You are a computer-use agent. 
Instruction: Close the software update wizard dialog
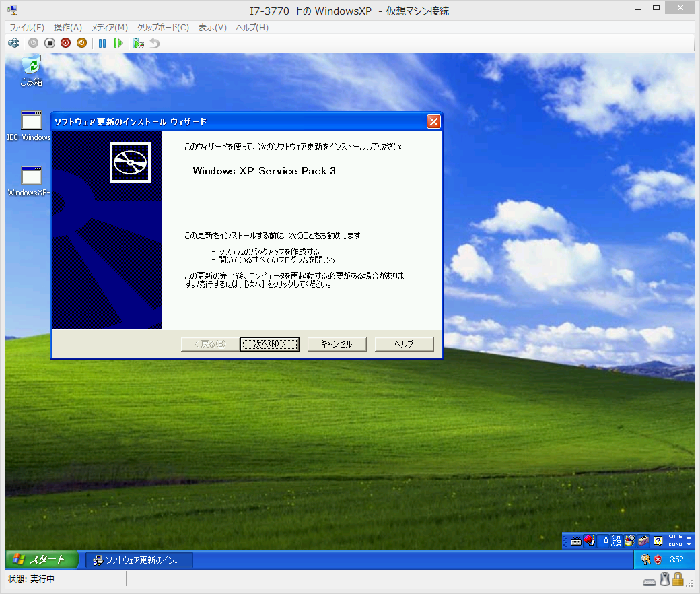tap(433, 121)
